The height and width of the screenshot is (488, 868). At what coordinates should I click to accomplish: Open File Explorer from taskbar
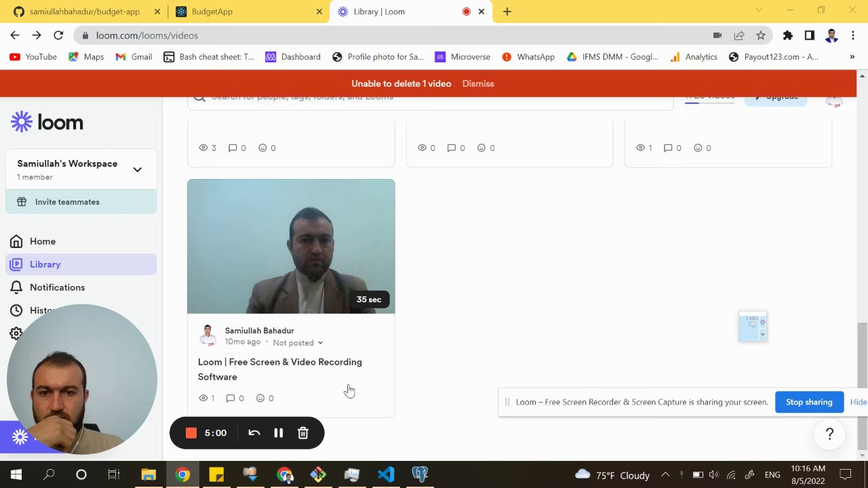(149, 474)
